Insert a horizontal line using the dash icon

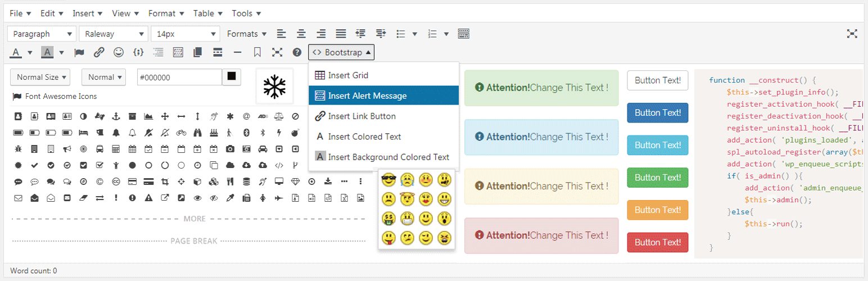tap(237, 52)
